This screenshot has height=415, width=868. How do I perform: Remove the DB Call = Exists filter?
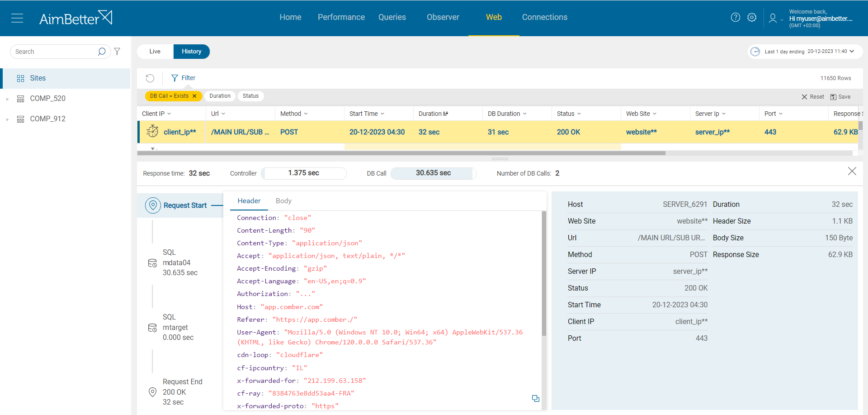point(194,96)
